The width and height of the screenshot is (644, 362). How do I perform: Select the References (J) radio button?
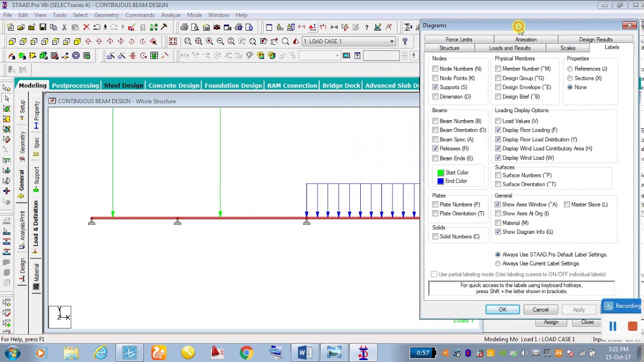pos(570,69)
